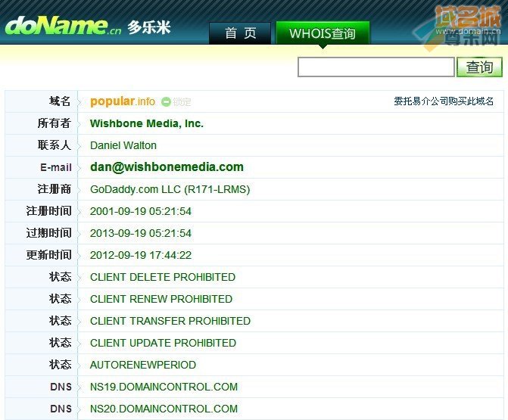
Task: Select status CLIENT TRANSFER PROHIBITED
Action: (x=170, y=321)
